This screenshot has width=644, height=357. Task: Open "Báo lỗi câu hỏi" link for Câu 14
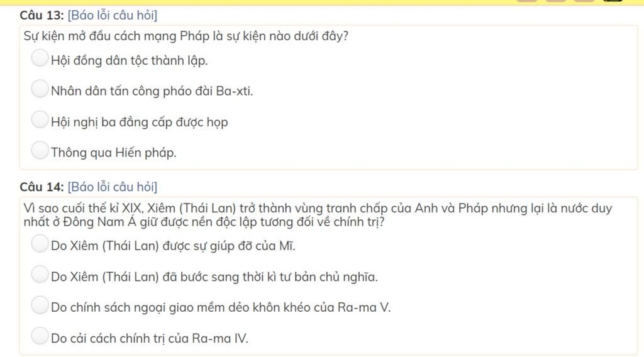113,187
